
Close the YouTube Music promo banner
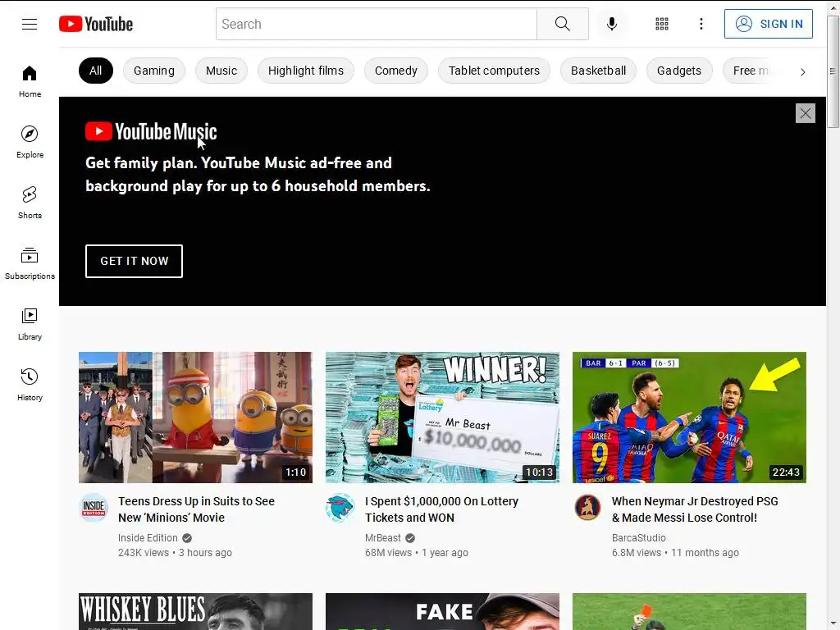pos(806,113)
